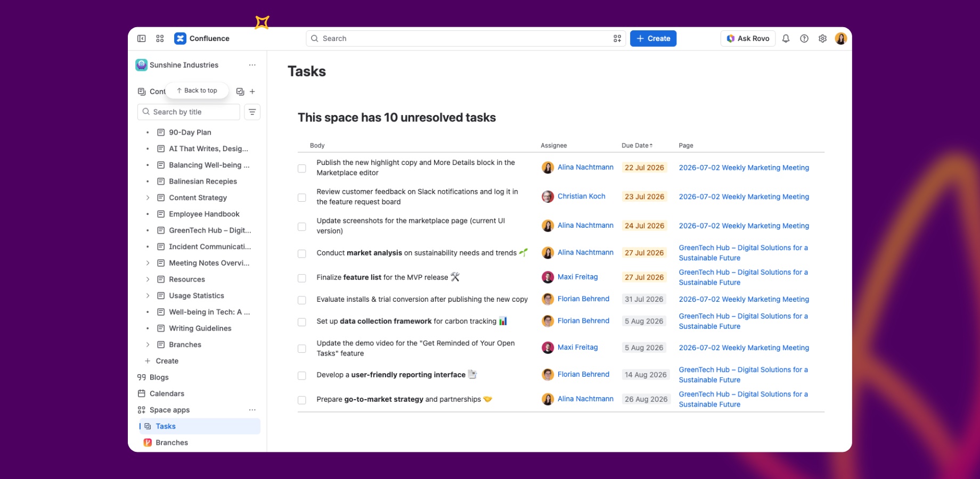This screenshot has height=479, width=980.
Task: Open Calendars in the sidebar
Action: click(167, 393)
